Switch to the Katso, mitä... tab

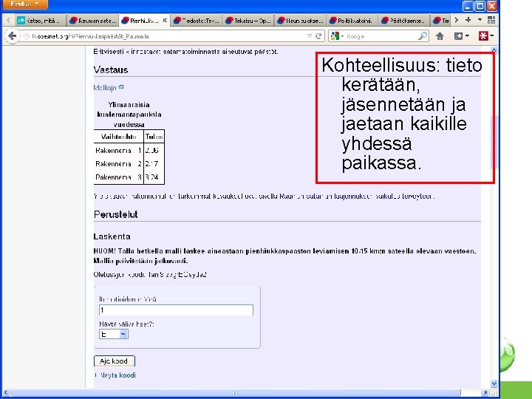41,21
